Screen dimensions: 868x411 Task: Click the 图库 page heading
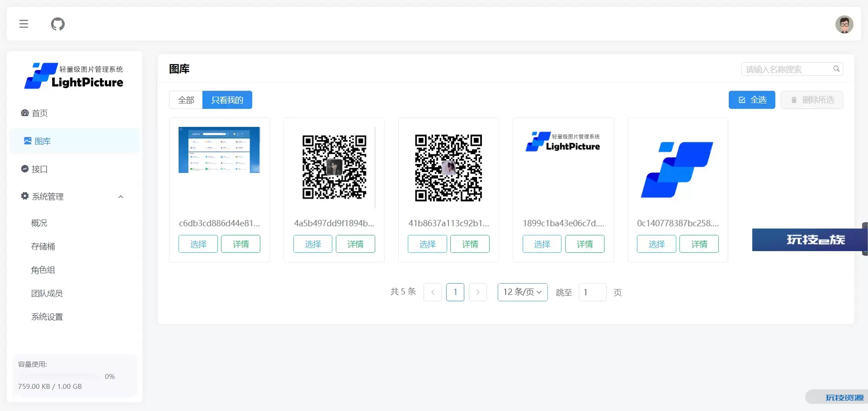coord(179,69)
